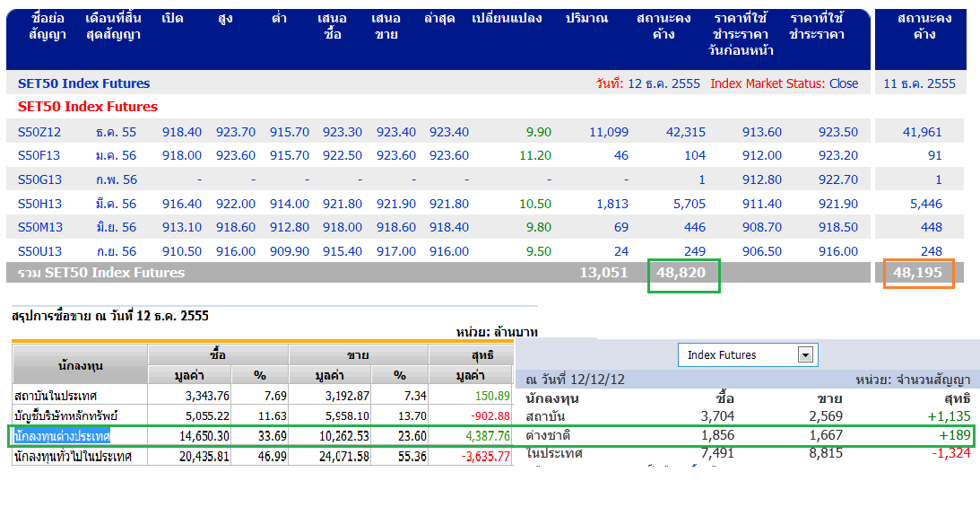Screen dimensions: 980x507
Task: Click บัญชีบริษัทหลักทรัพย์ investor row label
Action: 65,415
